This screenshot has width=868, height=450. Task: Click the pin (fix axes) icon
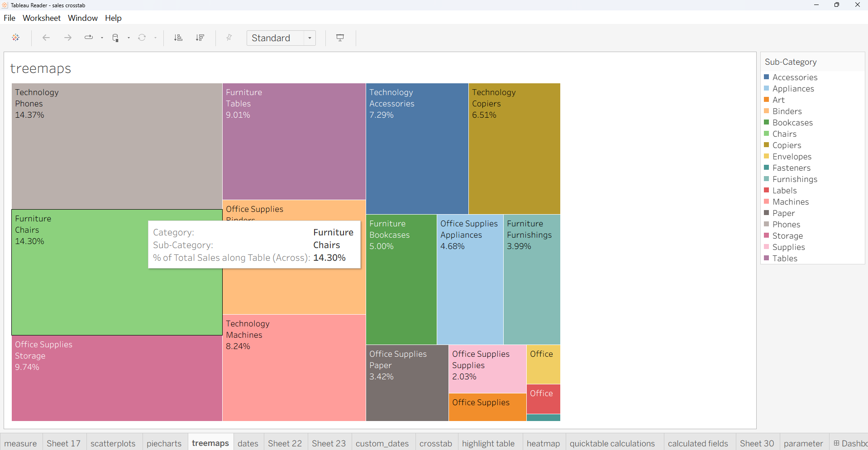[x=229, y=38]
